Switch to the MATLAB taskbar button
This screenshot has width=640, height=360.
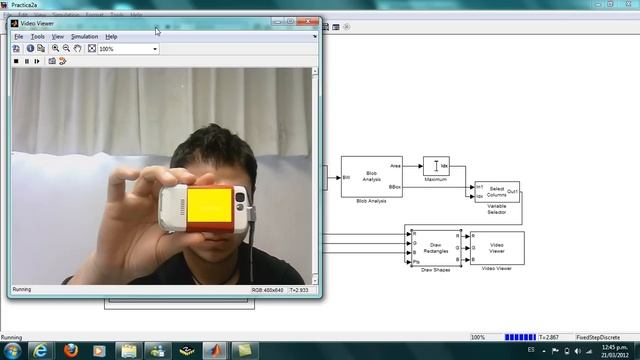pyautogui.click(x=215, y=351)
